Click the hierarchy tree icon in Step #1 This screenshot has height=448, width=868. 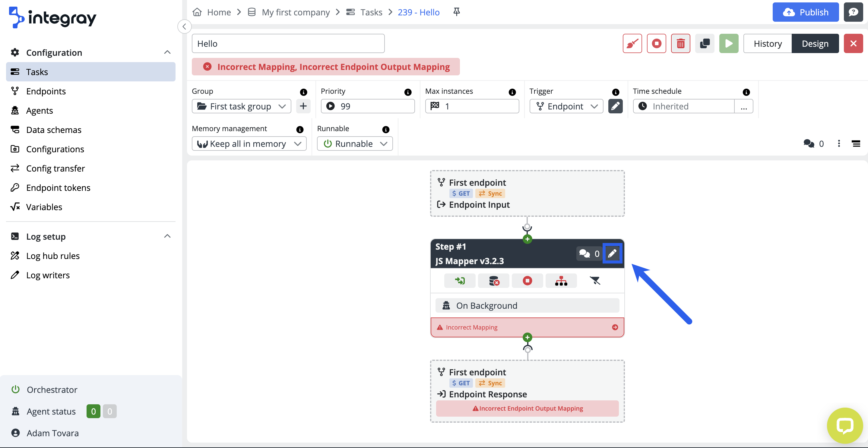(561, 281)
